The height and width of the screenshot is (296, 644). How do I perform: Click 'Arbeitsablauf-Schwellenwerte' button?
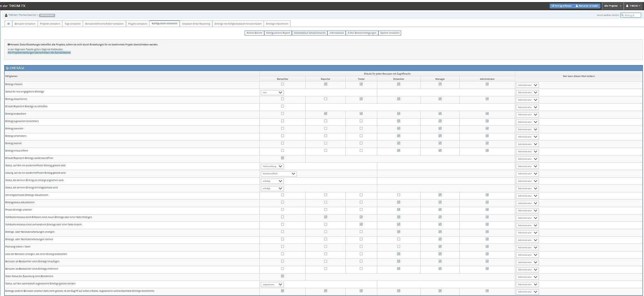click(x=310, y=33)
